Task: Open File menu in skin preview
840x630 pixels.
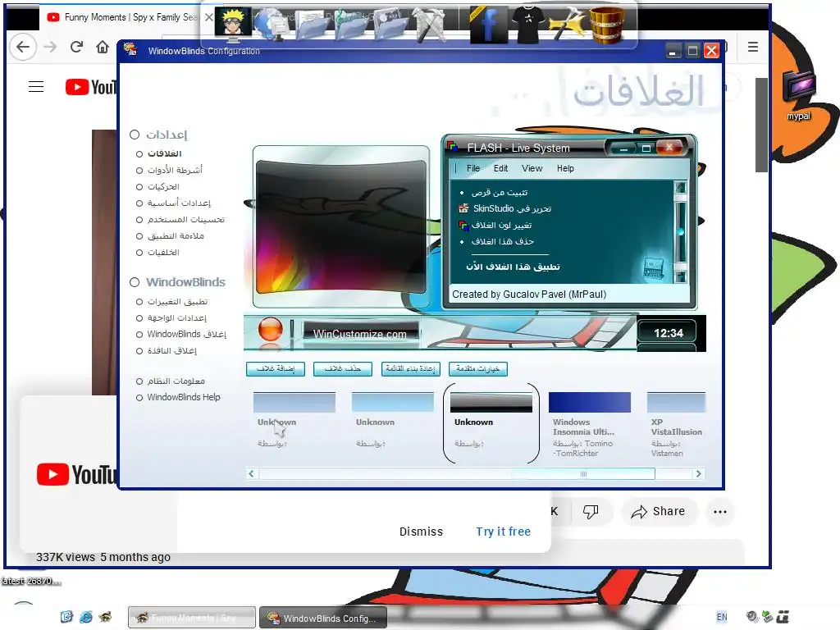Action: (473, 168)
